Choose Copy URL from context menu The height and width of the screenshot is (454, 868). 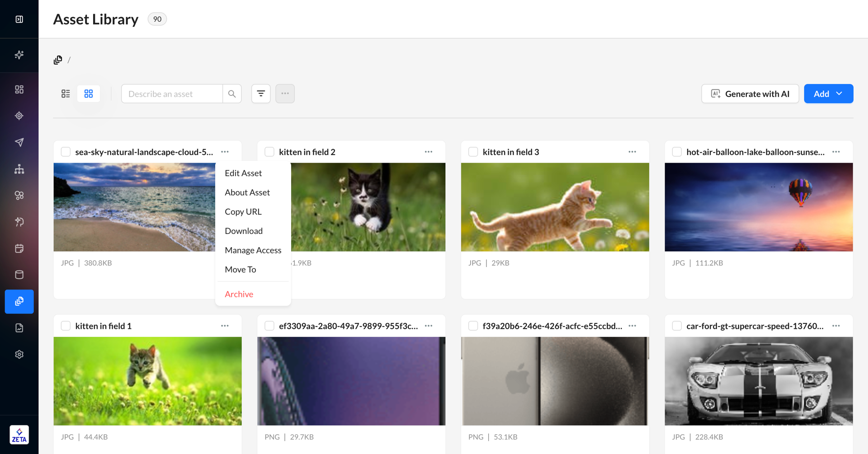(243, 211)
